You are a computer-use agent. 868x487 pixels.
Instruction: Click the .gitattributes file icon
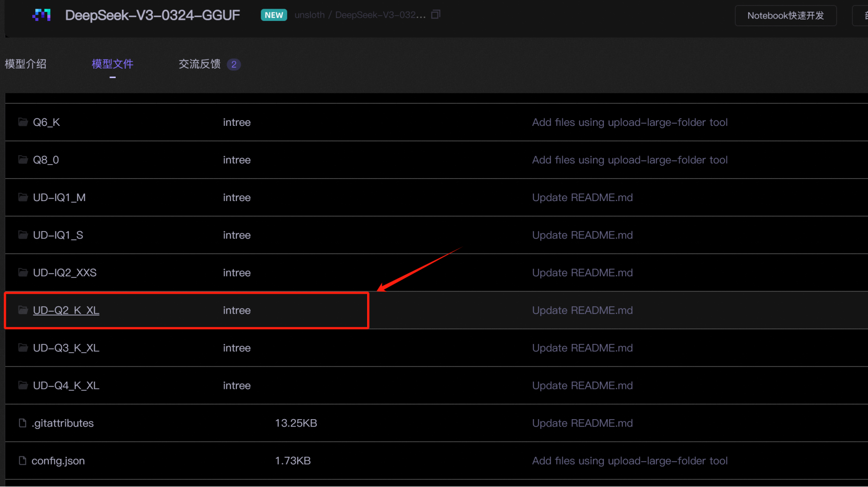[x=22, y=423]
